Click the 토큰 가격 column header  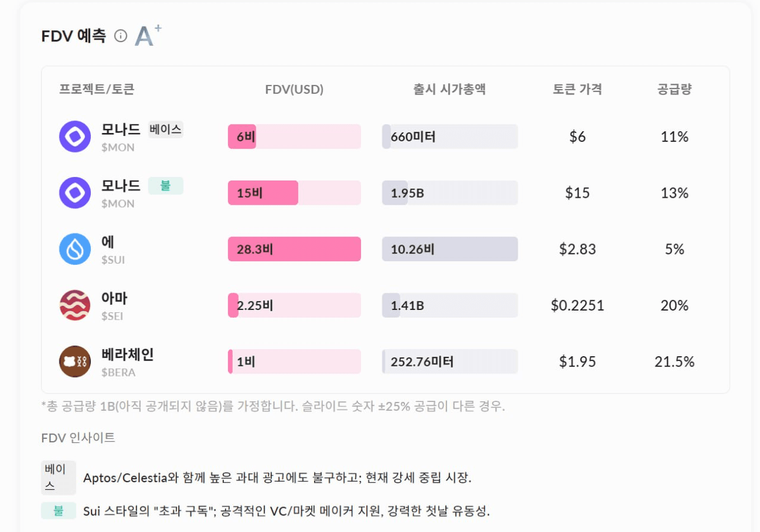577,90
